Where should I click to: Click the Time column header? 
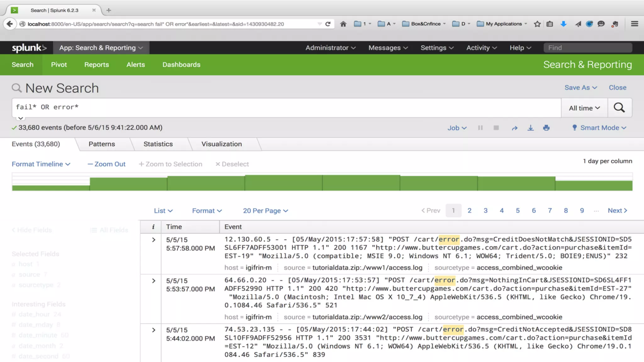pos(190,227)
